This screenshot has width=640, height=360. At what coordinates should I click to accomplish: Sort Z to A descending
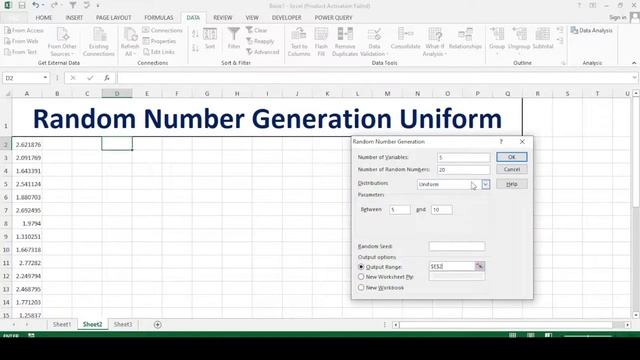[195, 48]
